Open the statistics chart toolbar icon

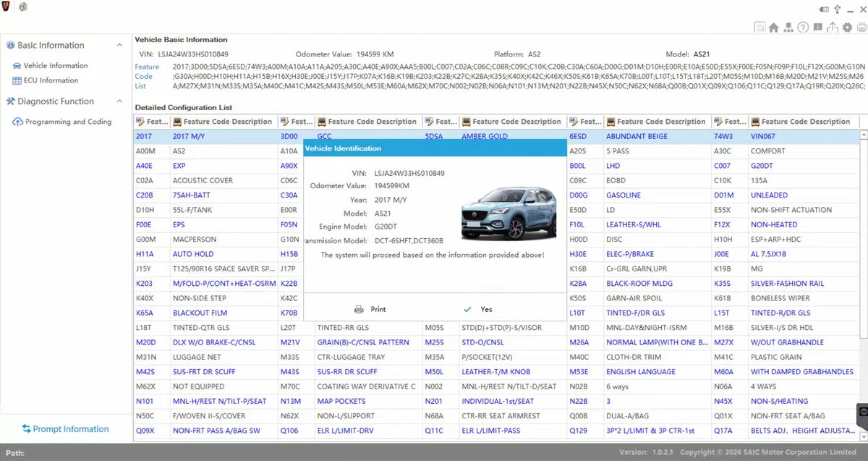[759, 28]
